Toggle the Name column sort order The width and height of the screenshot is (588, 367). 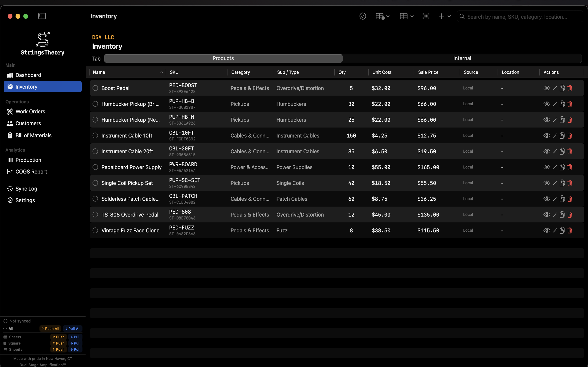(x=161, y=72)
